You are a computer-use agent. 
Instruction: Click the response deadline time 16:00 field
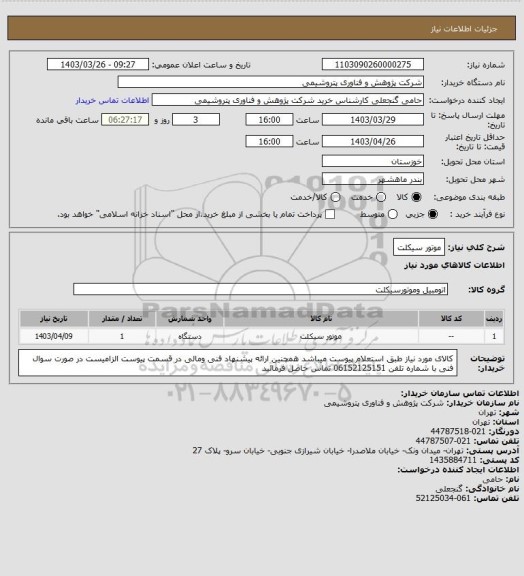tap(269, 120)
